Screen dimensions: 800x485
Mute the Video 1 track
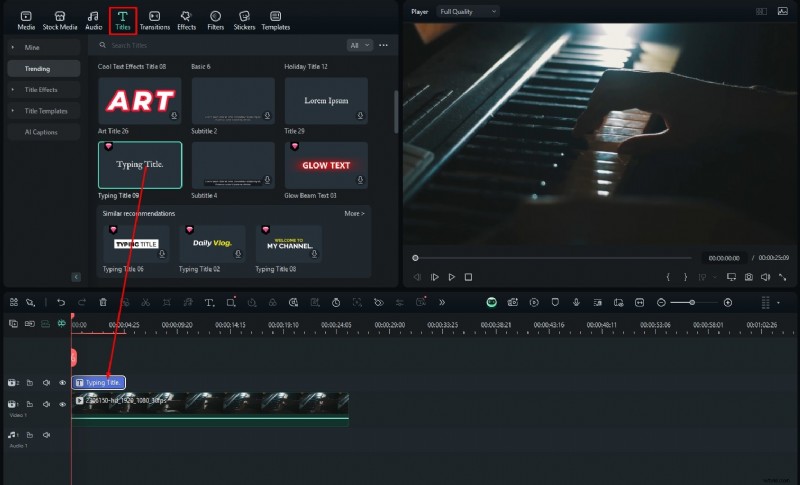[46, 402]
